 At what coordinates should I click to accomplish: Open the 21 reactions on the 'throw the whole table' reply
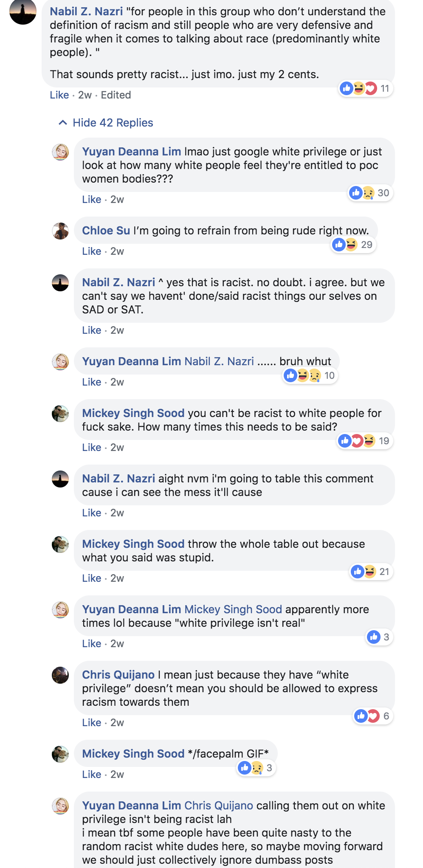click(371, 572)
